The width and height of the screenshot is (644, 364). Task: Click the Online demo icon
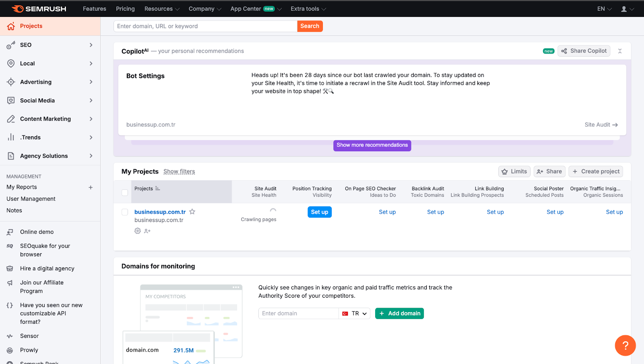coord(10,232)
